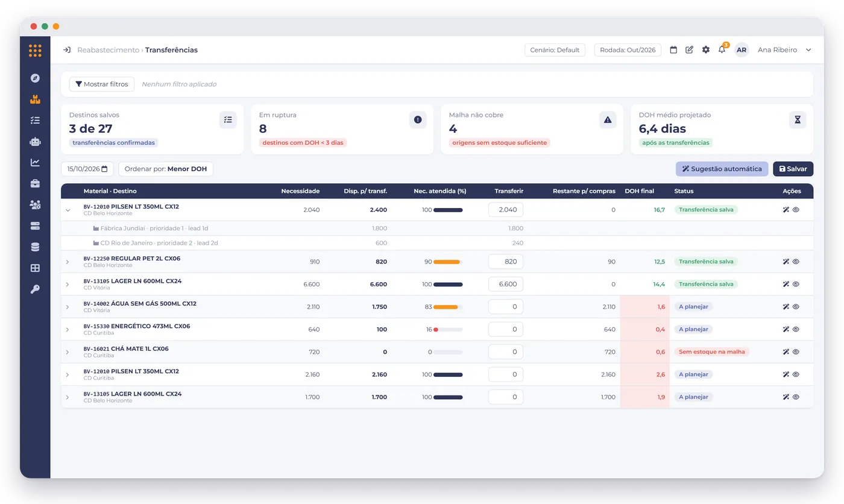View details eye icon for REGULAR PET 2L row
844x504 pixels.
point(796,262)
